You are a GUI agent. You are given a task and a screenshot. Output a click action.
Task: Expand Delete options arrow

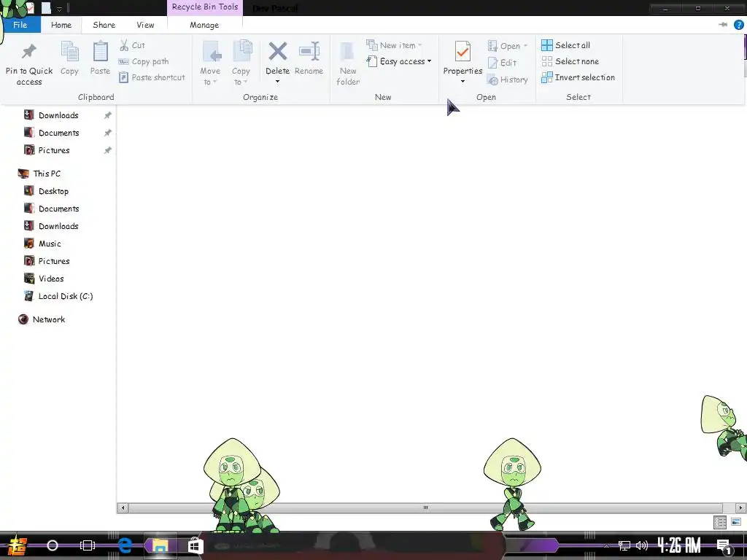(x=277, y=82)
